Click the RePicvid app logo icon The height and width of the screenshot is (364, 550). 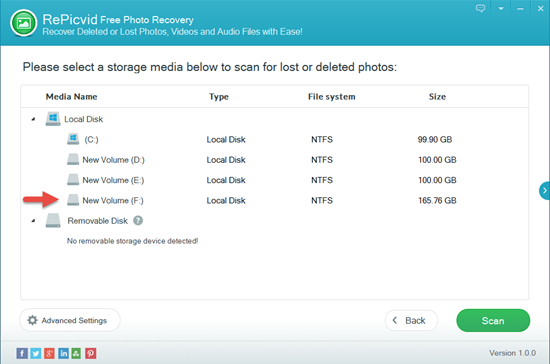[x=24, y=23]
